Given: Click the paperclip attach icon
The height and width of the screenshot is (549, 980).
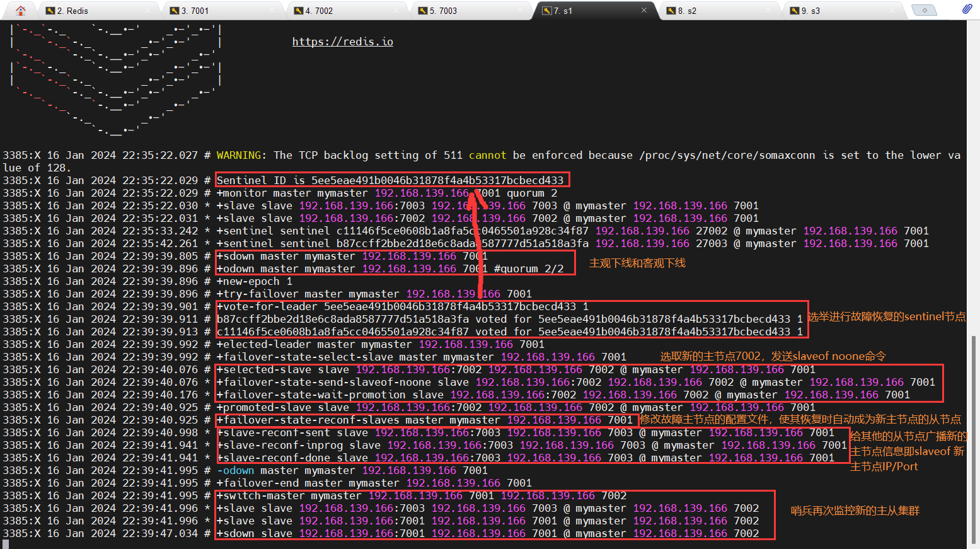Looking at the screenshot, I should (967, 9).
